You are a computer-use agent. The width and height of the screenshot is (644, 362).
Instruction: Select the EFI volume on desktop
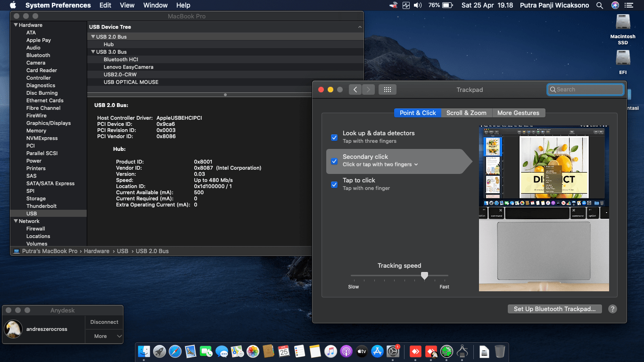[623, 62]
